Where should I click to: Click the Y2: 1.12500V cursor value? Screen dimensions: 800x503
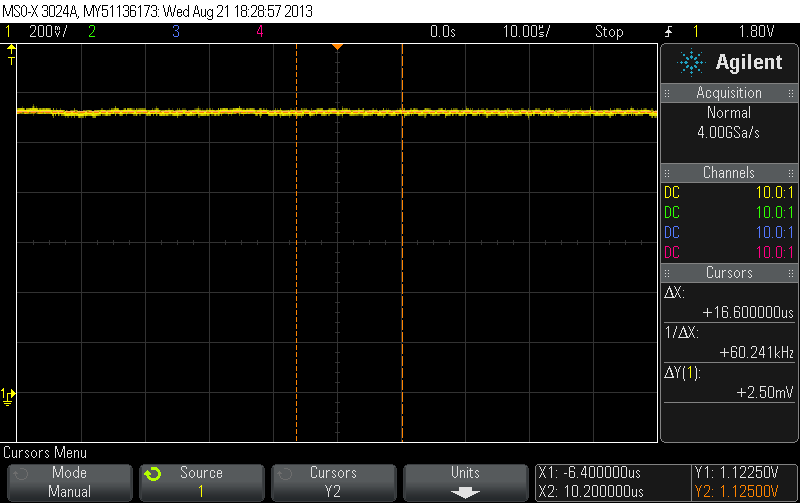point(737,492)
